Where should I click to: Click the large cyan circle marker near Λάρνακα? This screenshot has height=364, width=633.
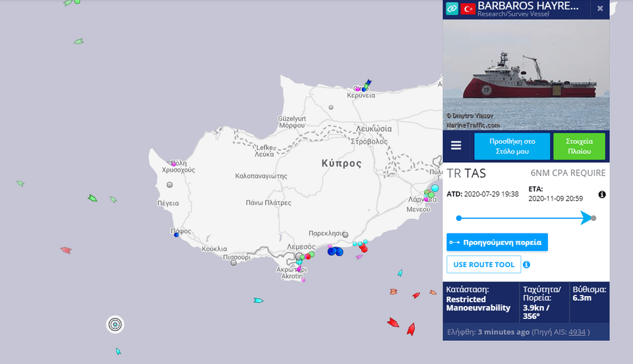tap(435, 188)
